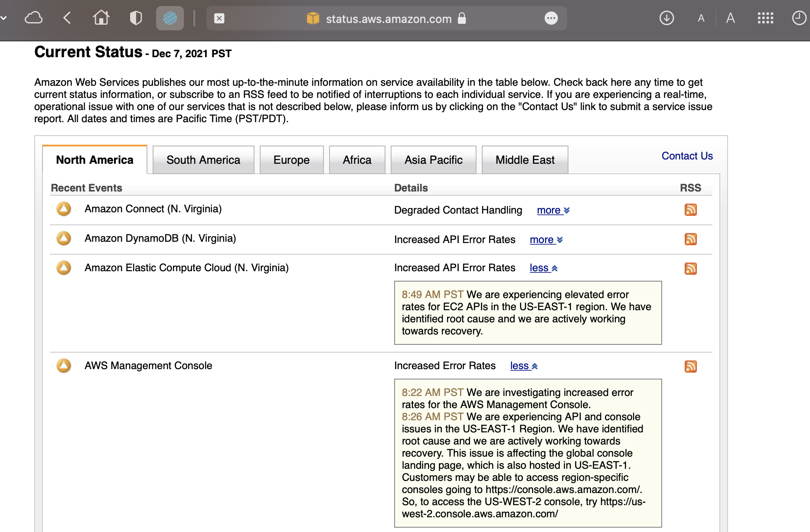
Task: Click the 8:49 AM PST timestamp
Action: point(432,295)
